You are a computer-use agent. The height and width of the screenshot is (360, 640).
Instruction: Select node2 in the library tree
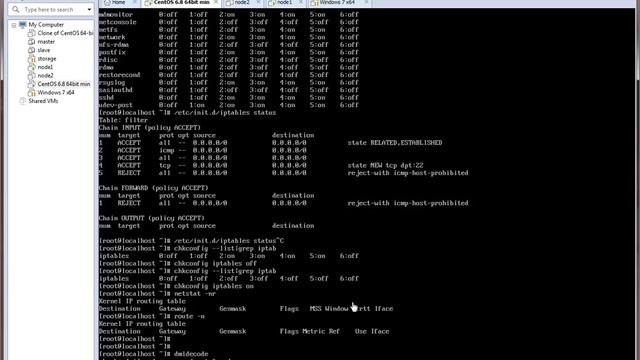pos(45,76)
